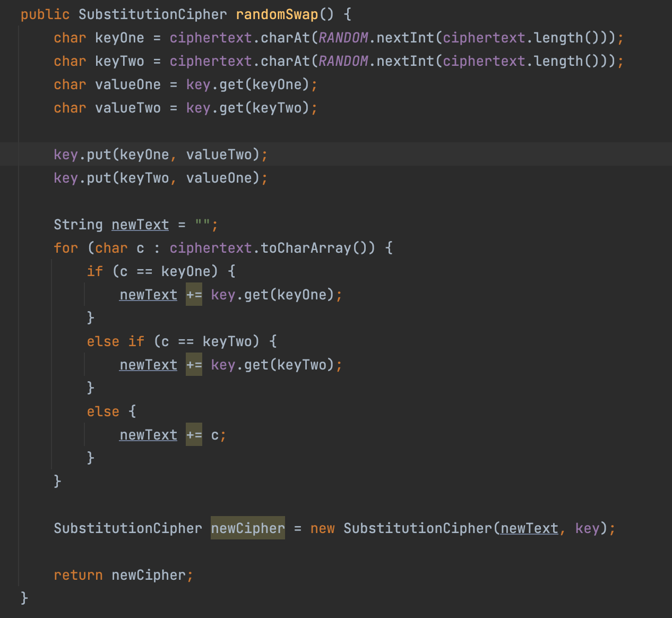
Task: Click highlighted += before key.get(keyOne)
Action: tap(194, 295)
